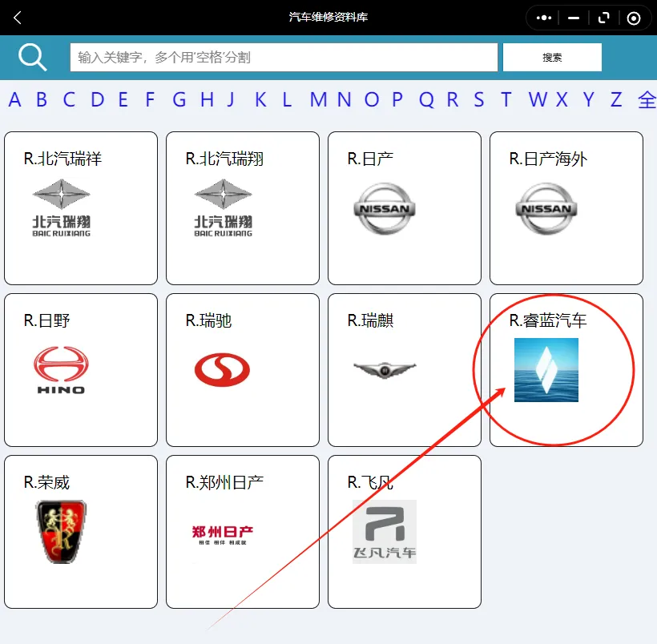Click the R.瑞麒 card title
This screenshot has height=644, width=657.
[370, 321]
